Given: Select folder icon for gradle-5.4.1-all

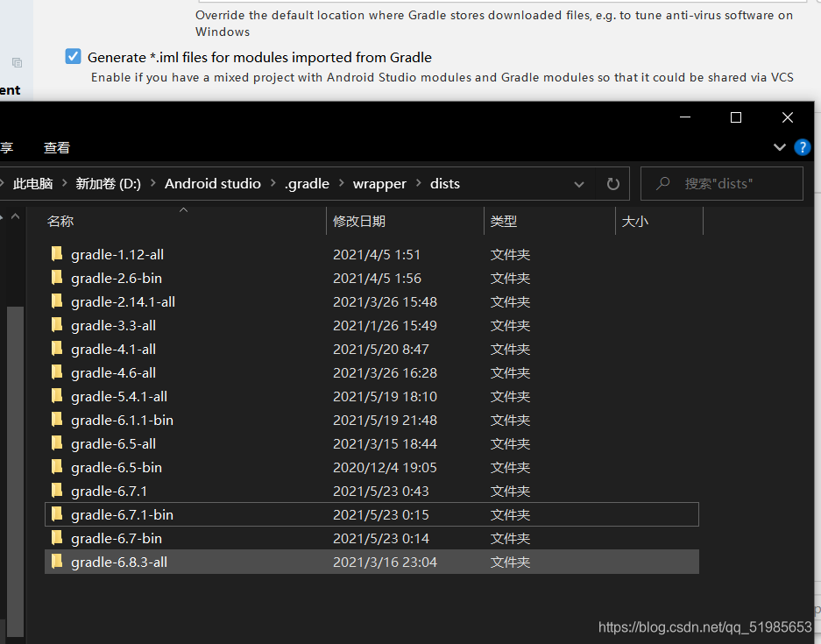Looking at the screenshot, I should tap(57, 396).
